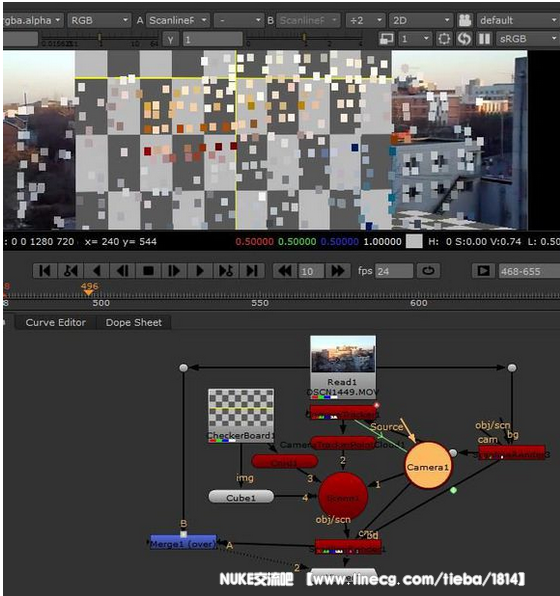Jump to first frame of the range
Viewport: 560px width, 596px height.
(45, 271)
